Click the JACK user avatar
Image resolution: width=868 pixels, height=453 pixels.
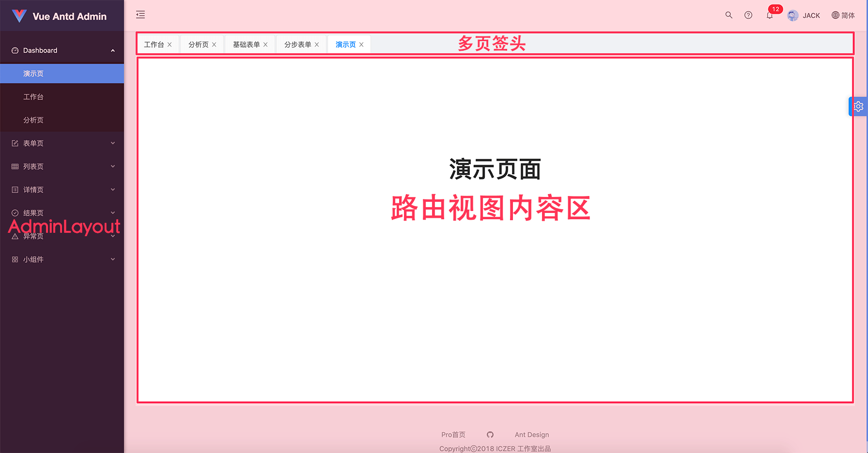[x=793, y=15]
